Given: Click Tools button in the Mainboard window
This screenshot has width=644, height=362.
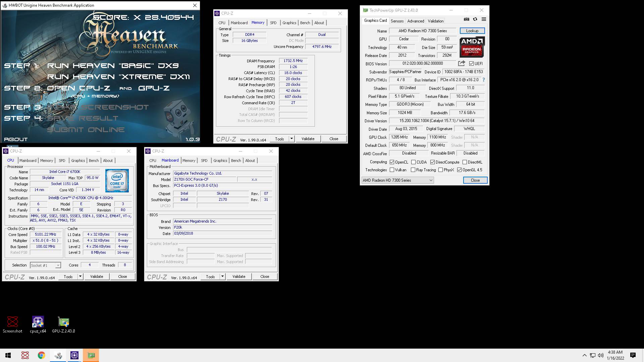Looking at the screenshot, I should (210, 277).
